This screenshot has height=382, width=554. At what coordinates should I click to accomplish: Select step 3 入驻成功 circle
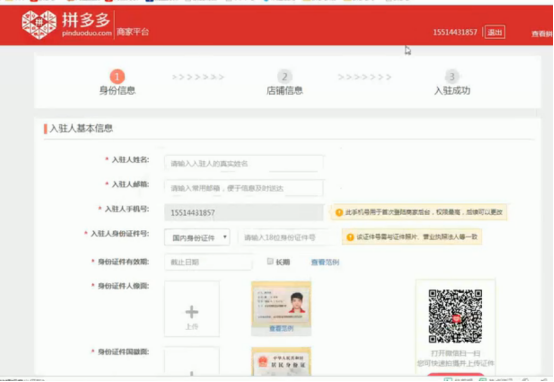[x=452, y=77]
